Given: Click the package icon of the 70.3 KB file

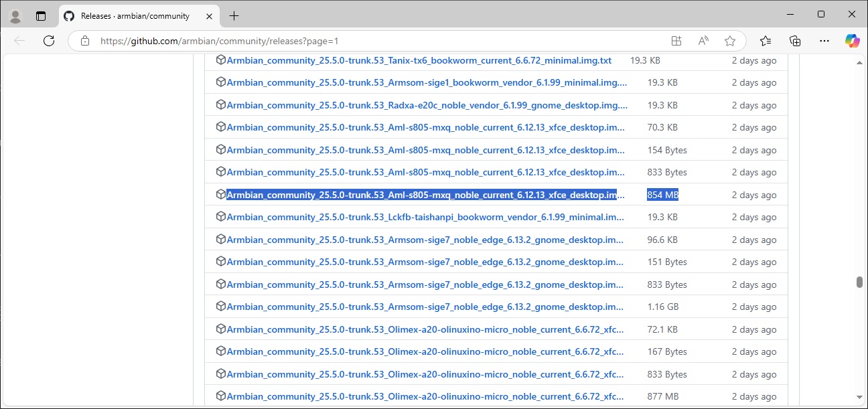Looking at the screenshot, I should point(221,127).
